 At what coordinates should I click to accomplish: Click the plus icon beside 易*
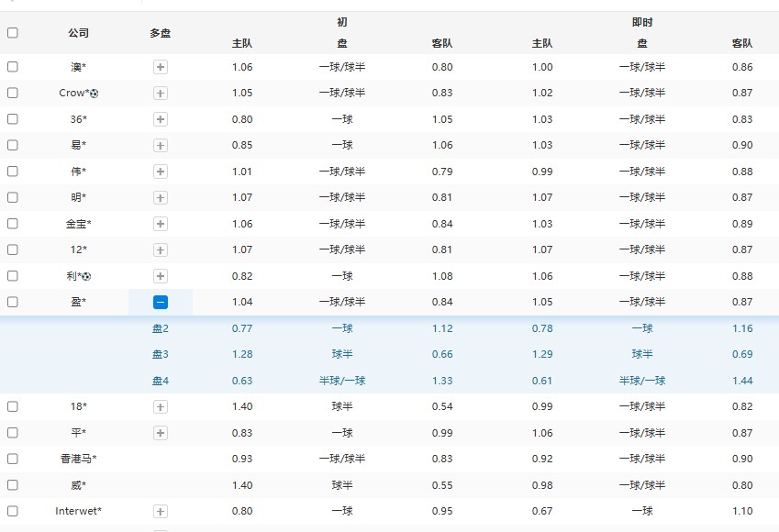pyautogui.click(x=161, y=144)
